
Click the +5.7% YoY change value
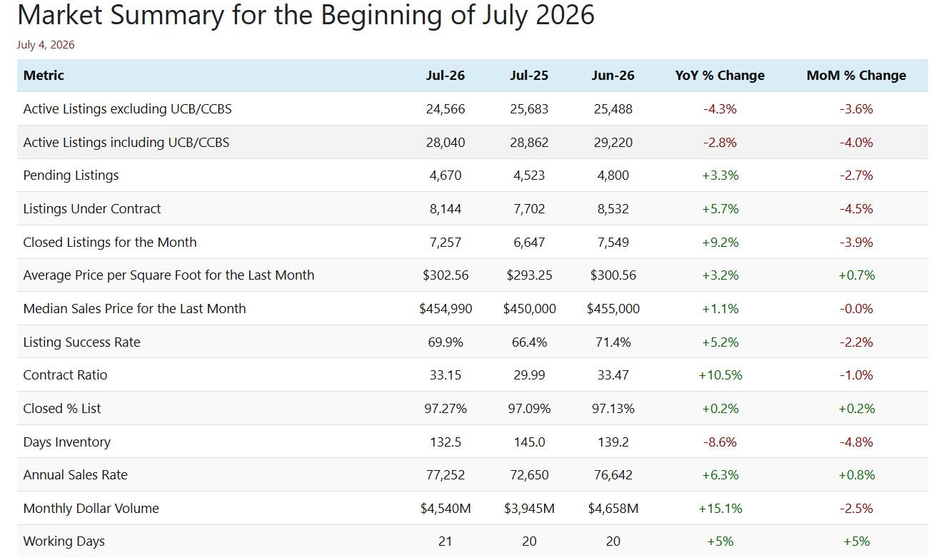click(x=720, y=209)
